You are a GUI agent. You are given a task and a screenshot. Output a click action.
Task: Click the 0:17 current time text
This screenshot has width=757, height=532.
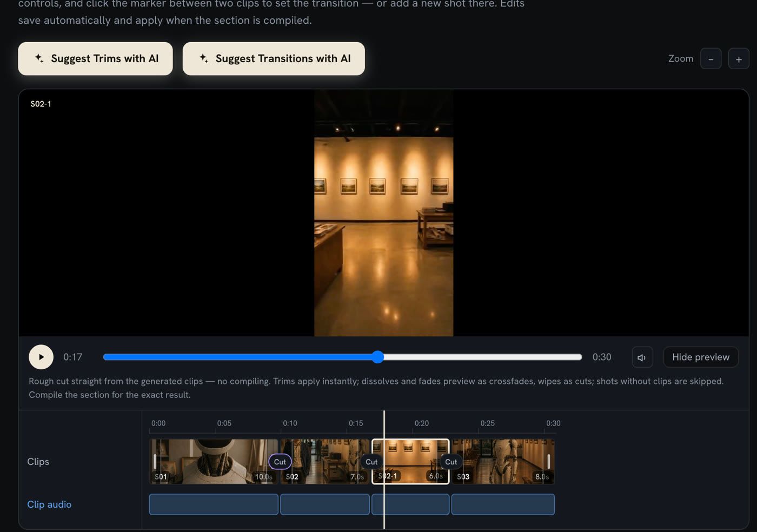(x=72, y=357)
